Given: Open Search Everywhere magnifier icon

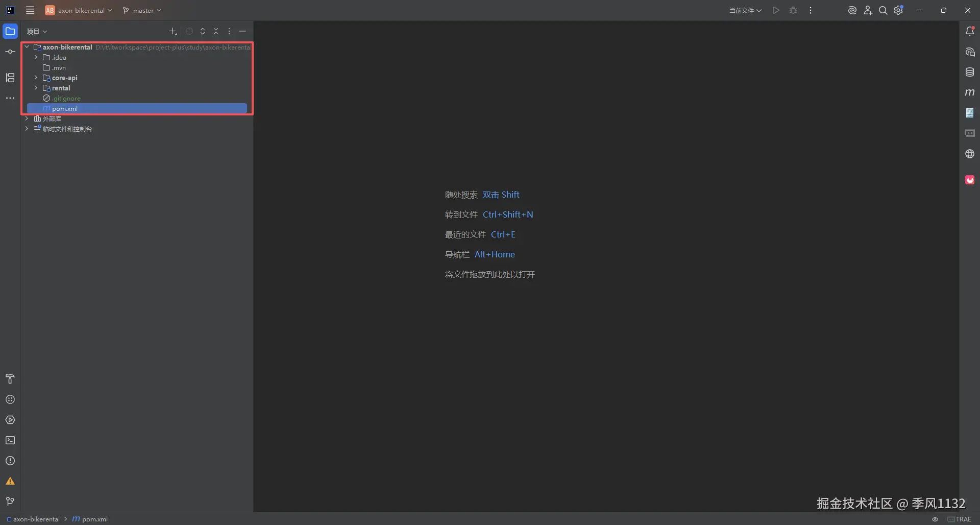Looking at the screenshot, I should pos(883,10).
